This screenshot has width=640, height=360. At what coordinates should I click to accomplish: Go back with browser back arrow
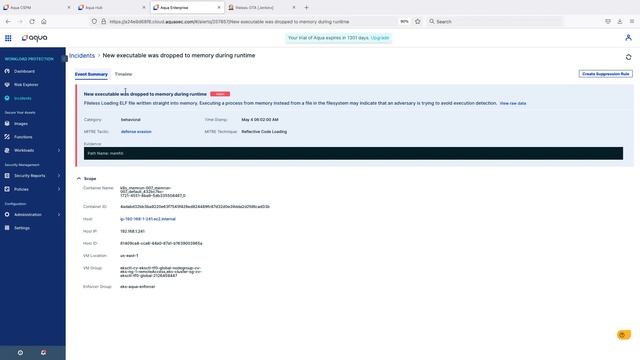click(x=8, y=21)
